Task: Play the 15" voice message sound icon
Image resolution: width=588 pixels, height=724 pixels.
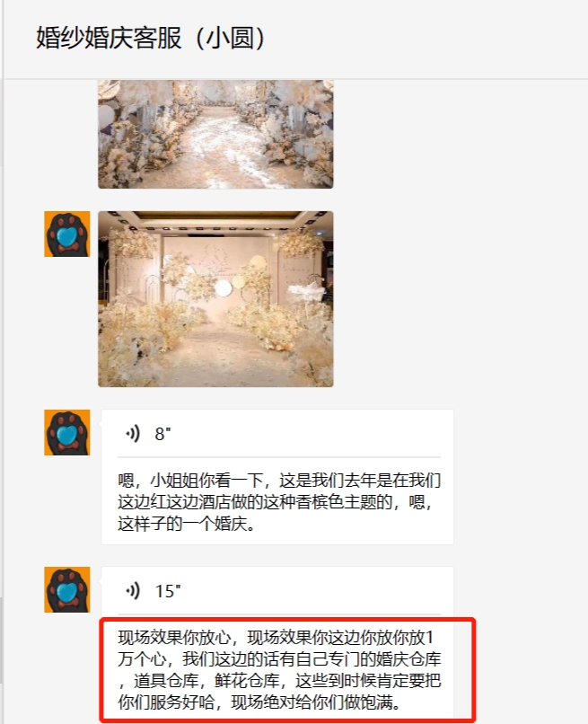Action: pyautogui.click(x=133, y=590)
